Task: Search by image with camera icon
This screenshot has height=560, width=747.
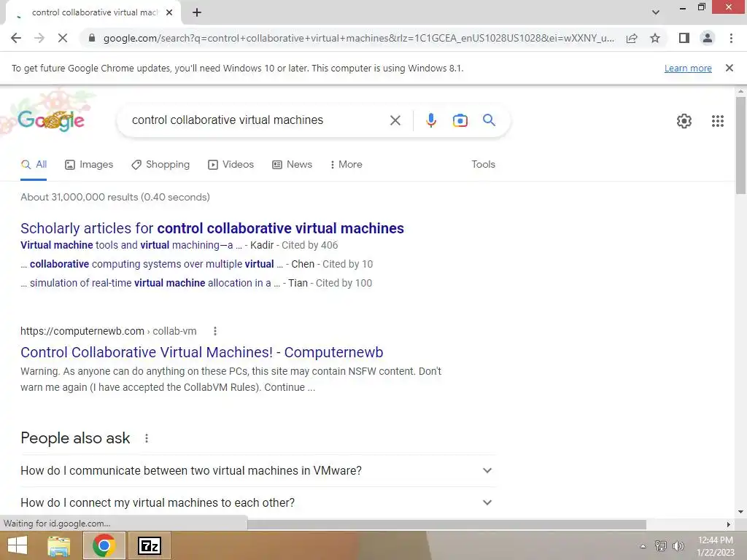Action: pos(460,120)
